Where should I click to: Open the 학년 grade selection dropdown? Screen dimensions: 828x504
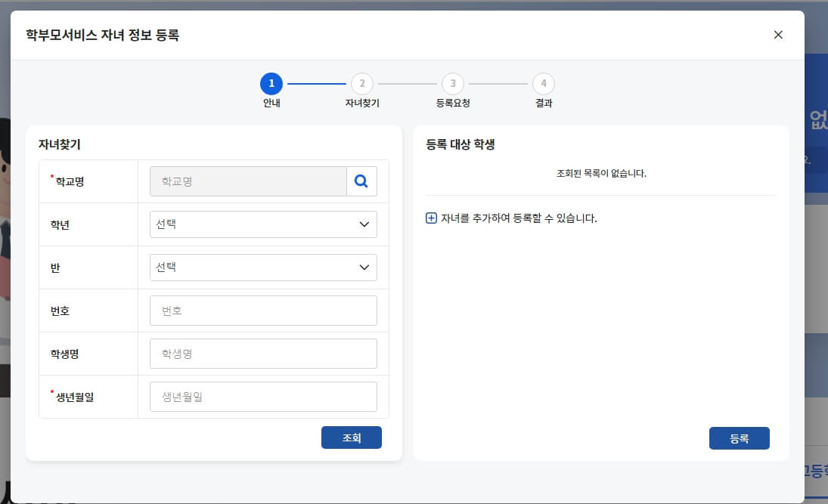coord(262,224)
